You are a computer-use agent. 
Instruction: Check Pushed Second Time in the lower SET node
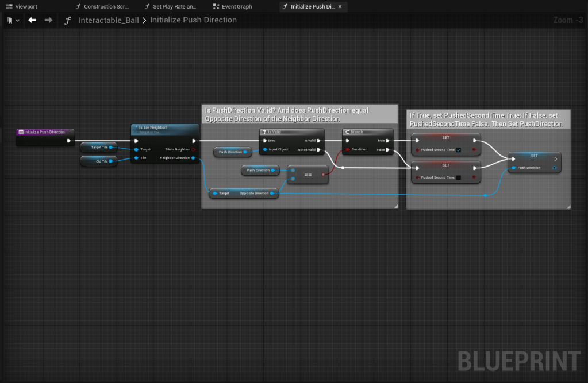point(458,177)
